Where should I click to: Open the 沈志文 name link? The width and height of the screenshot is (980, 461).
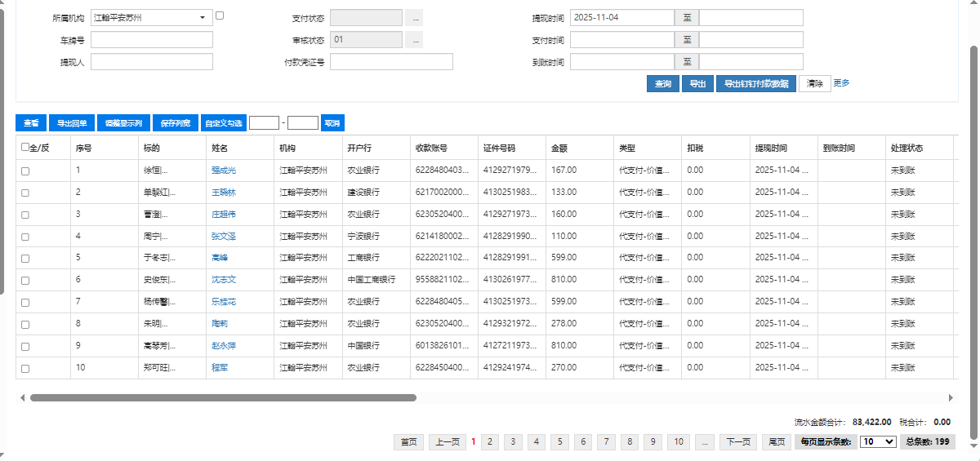[224, 280]
